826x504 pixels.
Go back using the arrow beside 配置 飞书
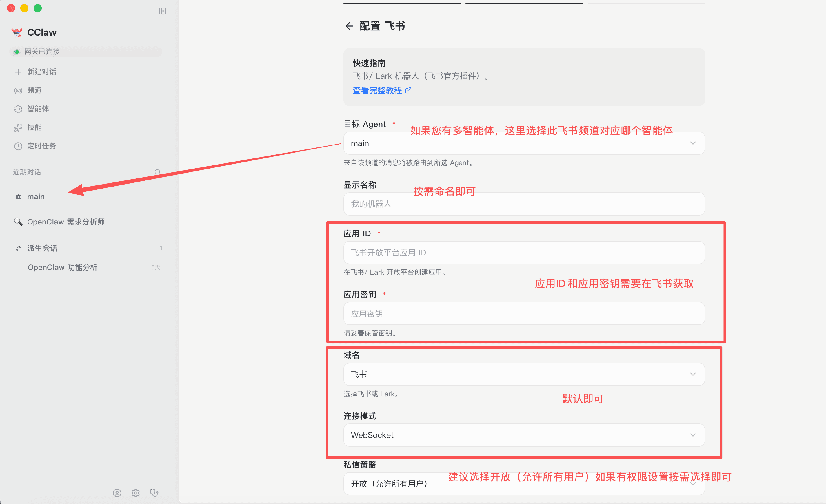point(349,26)
